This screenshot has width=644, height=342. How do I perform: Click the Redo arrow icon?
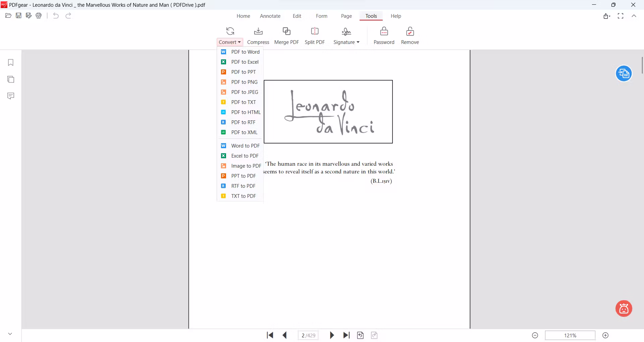point(68,16)
